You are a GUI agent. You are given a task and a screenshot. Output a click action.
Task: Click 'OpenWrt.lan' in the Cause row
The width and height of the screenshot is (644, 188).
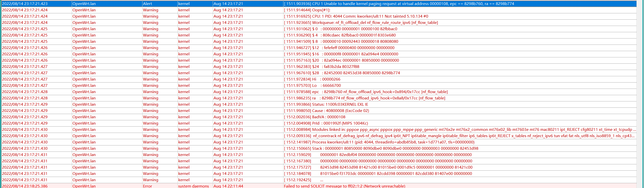(x=84, y=110)
